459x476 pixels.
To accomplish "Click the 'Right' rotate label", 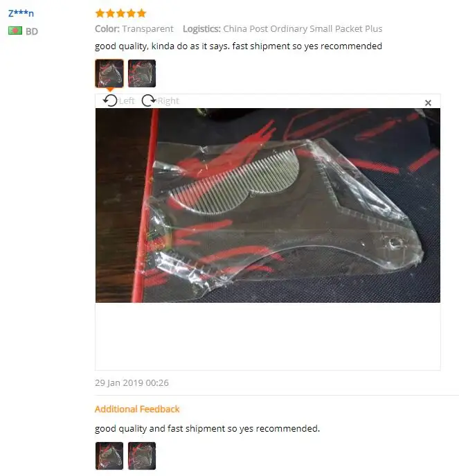I will tap(169, 100).
